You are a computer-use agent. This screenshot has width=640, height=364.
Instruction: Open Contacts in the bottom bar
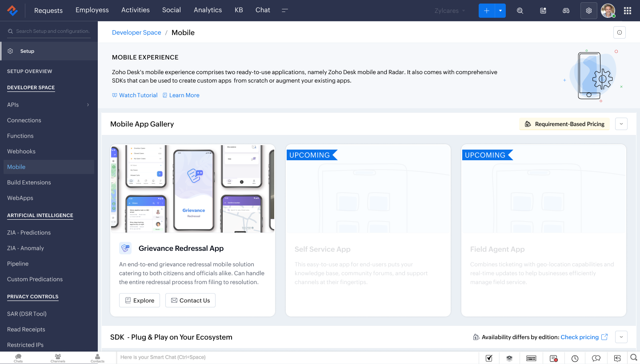click(x=97, y=358)
